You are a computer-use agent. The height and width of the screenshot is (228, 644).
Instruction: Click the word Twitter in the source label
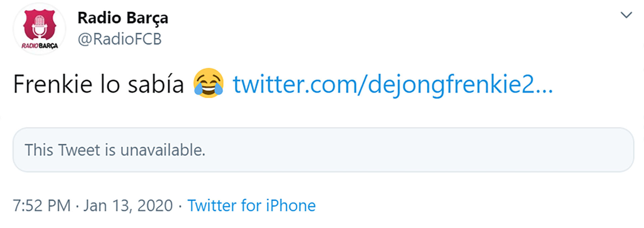[212, 206]
